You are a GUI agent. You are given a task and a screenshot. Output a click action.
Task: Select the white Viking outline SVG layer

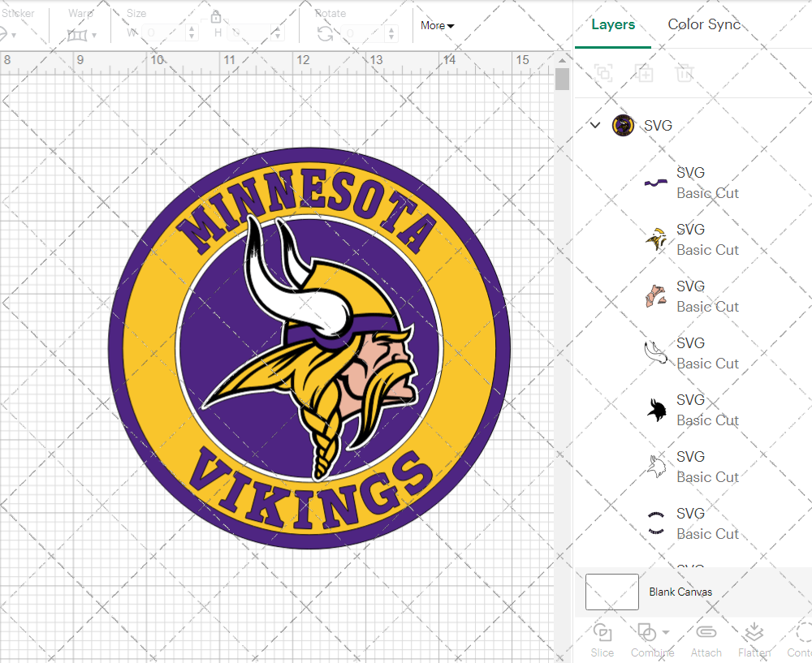[x=693, y=467]
